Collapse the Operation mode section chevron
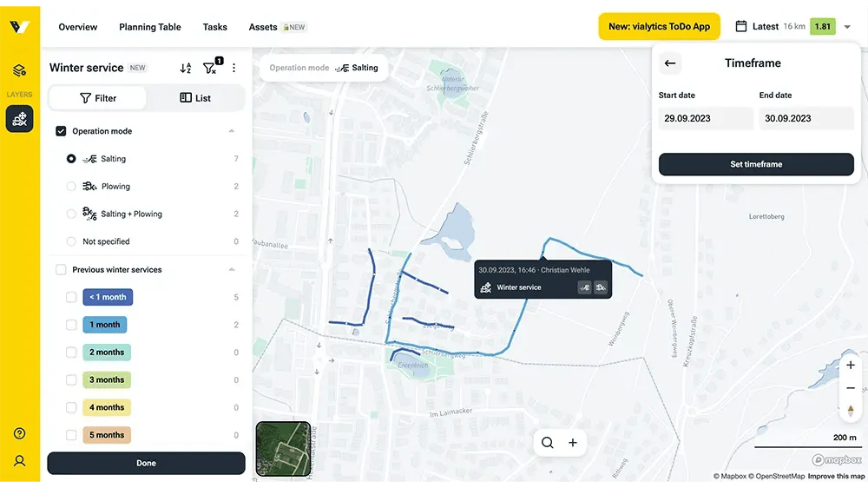868x488 pixels. pos(232,131)
